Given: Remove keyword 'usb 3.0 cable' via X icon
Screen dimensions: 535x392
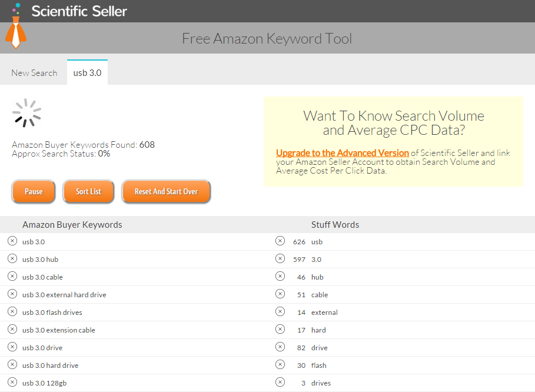Looking at the screenshot, I should tap(12, 276).
